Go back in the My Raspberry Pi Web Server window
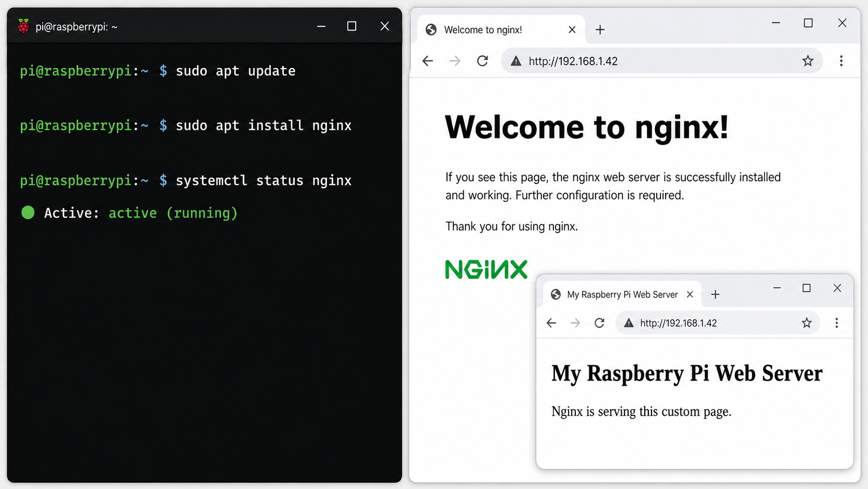Screen dimensions: 868x489 pyautogui.click(x=551, y=323)
